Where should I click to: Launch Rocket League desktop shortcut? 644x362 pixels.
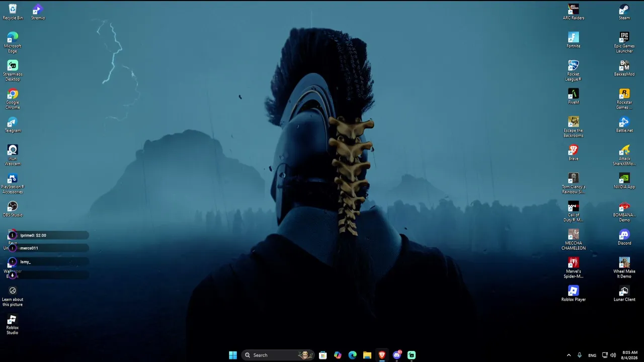pyautogui.click(x=574, y=71)
